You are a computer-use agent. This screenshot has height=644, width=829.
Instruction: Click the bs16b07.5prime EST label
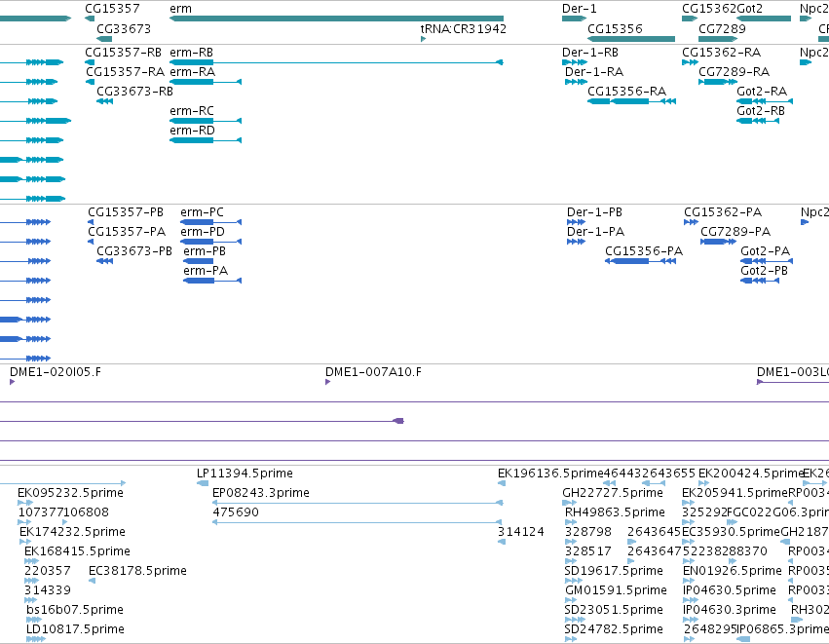(75, 610)
